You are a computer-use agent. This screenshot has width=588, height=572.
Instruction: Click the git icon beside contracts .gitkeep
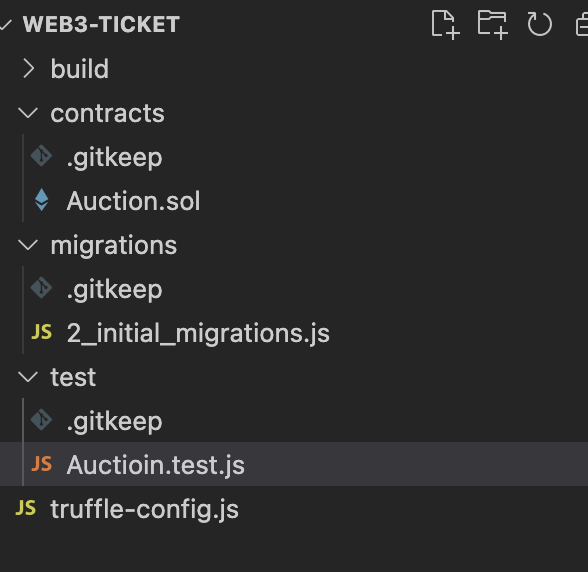(x=41, y=156)
